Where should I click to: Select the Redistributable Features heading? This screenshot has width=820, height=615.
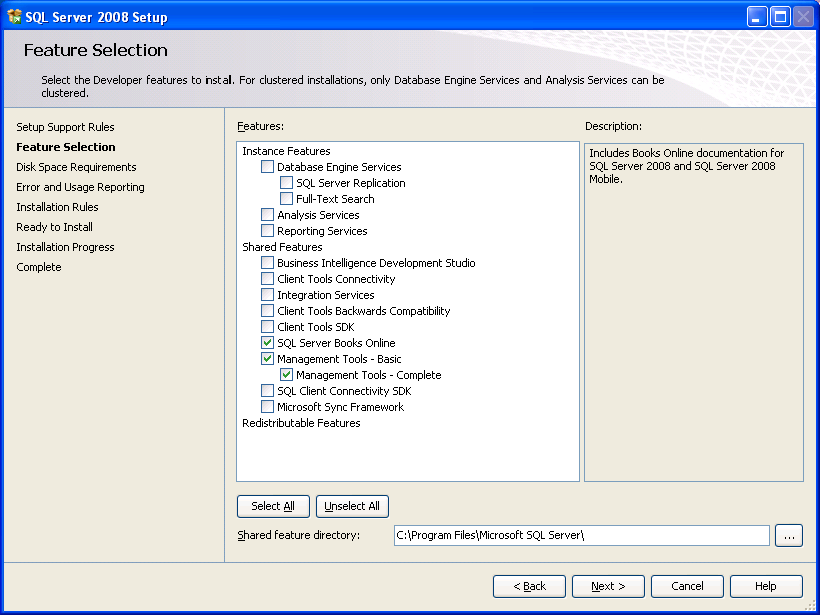[x=301, y=423]
